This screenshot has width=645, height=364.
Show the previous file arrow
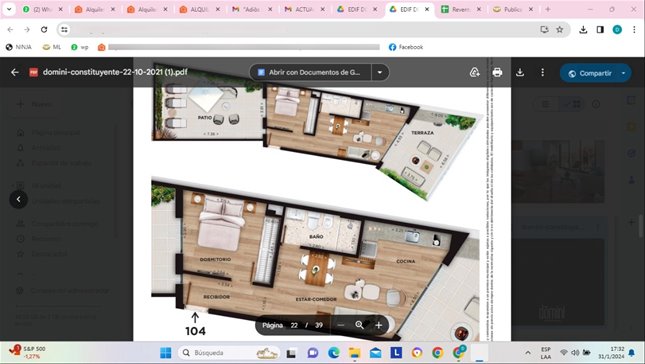(19, 199)
